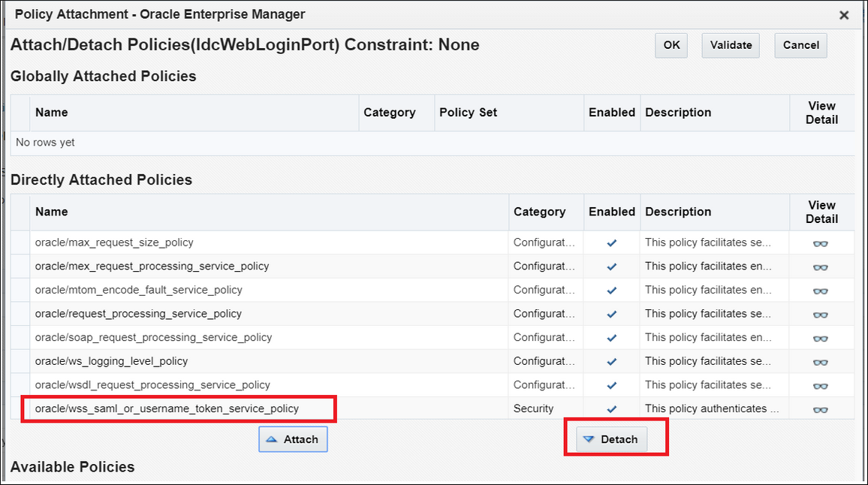Click 'No rows yet' text
Image resolution: width=868 pixels, height=485 pixels.
click(45, 143)
